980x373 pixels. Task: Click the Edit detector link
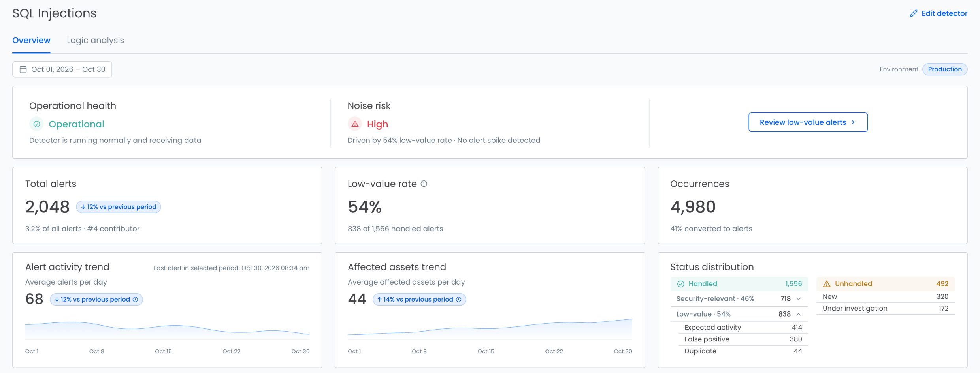(939, 13)
